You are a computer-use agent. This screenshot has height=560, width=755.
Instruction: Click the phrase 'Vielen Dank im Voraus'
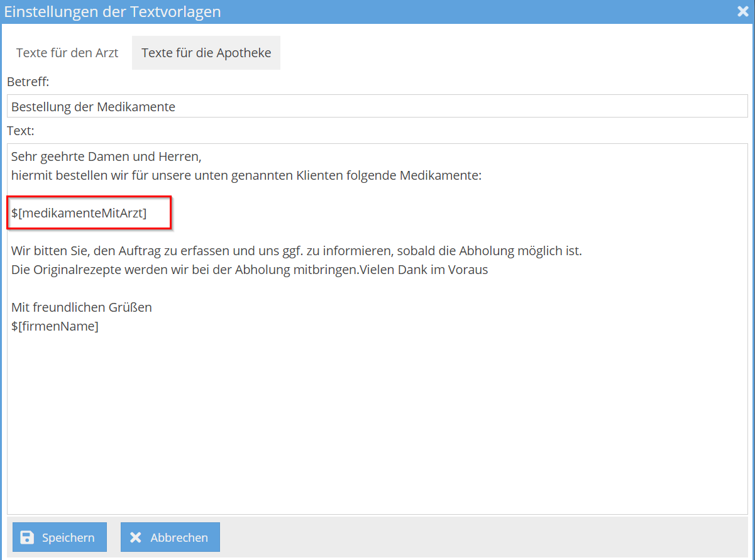tap(424, 270)
